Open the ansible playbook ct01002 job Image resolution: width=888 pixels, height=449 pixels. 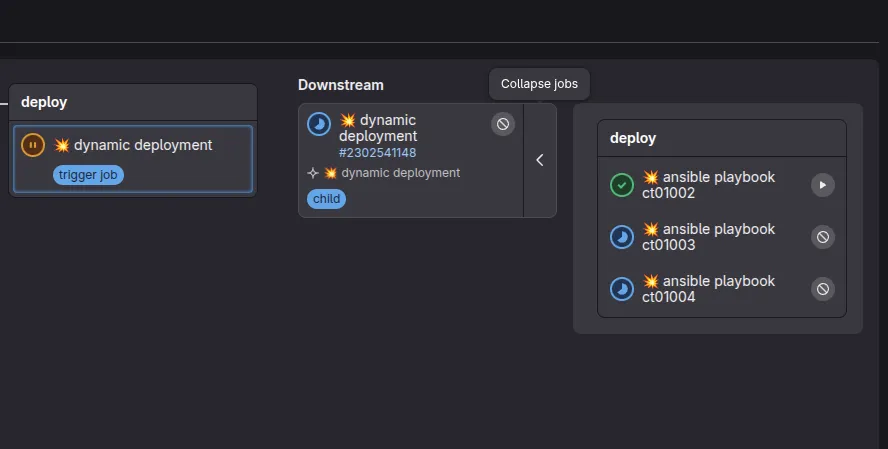708,185
